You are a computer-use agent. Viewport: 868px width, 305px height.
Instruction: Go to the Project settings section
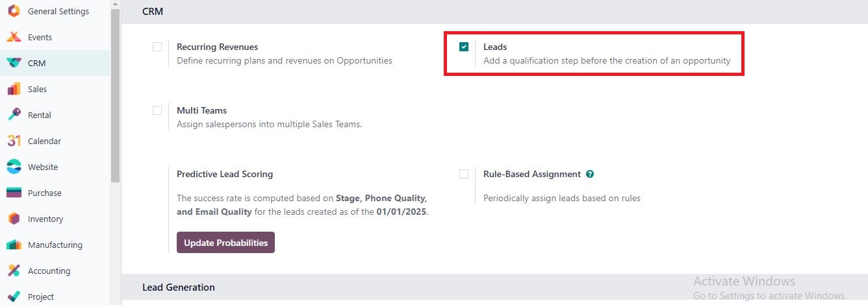coord(40,297)
